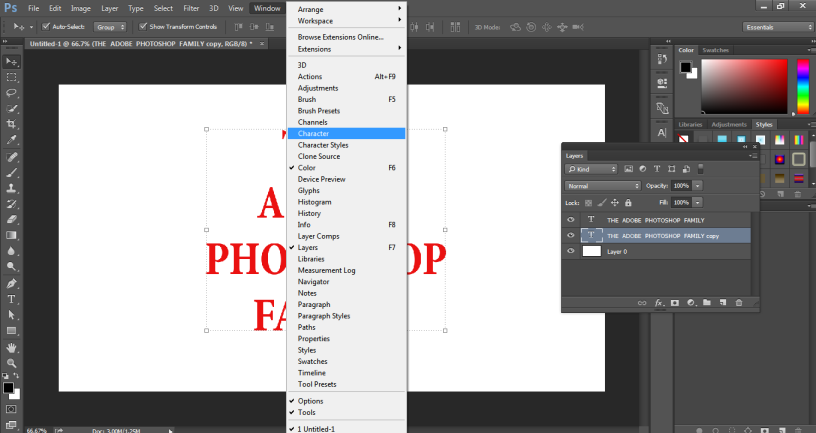Click the hue spectrum strip

click(x=803, y=86)
